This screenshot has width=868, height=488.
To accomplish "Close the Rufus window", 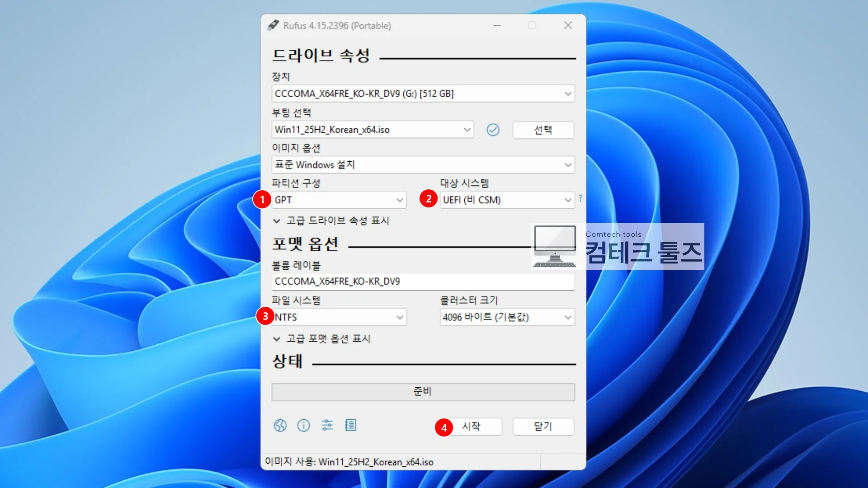I will click(x=568, y=25).
